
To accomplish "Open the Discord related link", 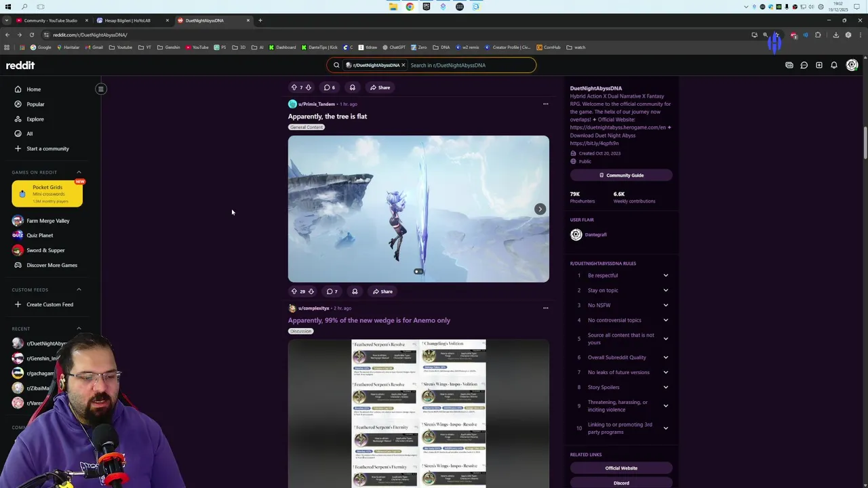I will pos(621,483).
